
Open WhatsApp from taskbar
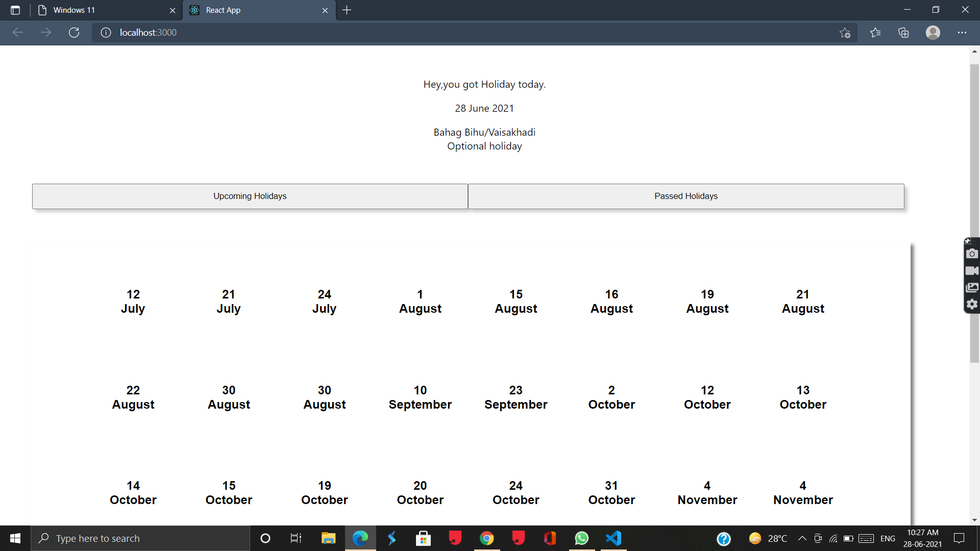[582, 538]
